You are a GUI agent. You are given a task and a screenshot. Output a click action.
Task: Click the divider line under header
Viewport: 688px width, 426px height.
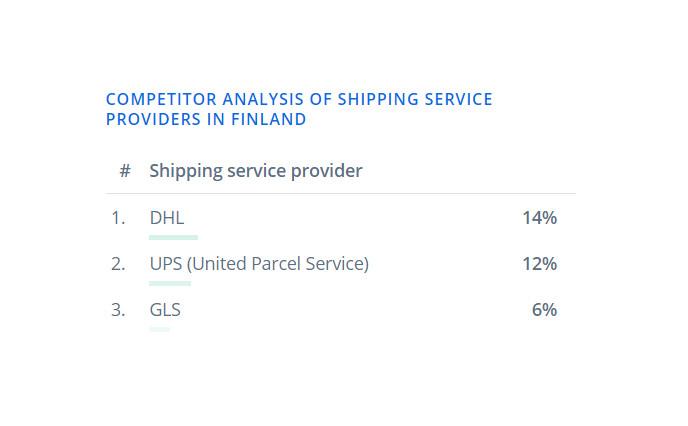point(341,193)
